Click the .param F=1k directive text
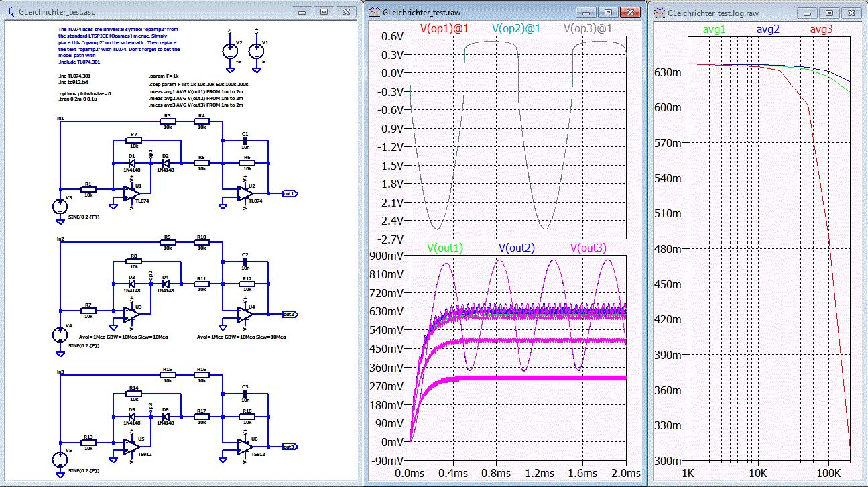 (x=164, y=77)
